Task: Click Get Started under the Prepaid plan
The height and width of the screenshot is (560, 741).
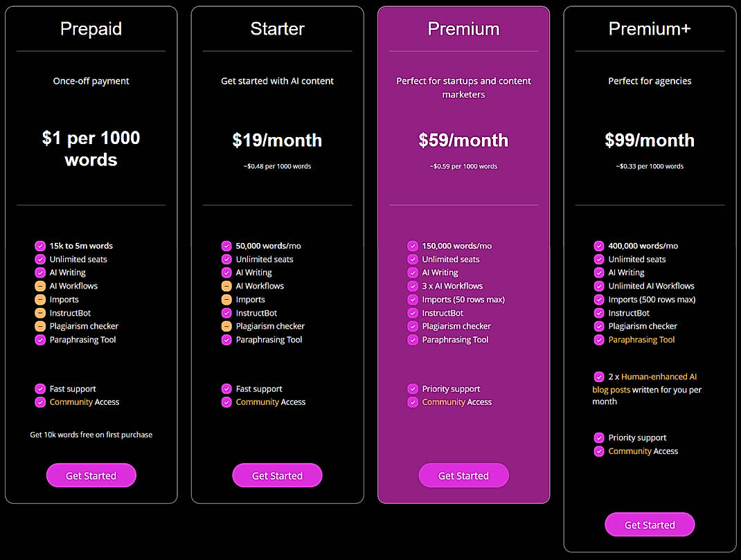Action: 91,476
